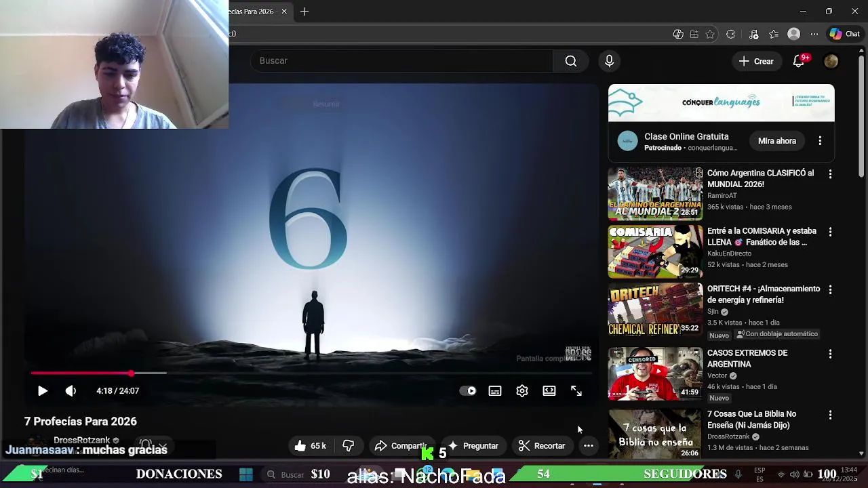The image size is (868, 488).
Task: Click the Crear button
Action: click(756, 61)
